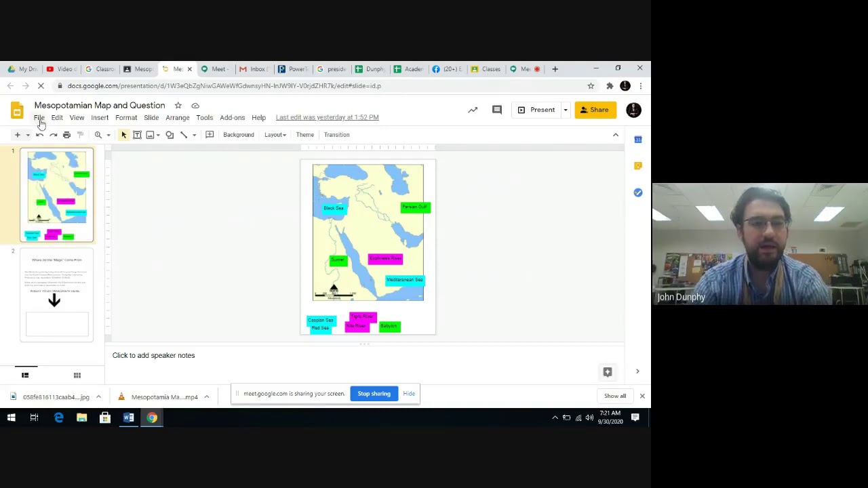Click the Transition button

336,135
